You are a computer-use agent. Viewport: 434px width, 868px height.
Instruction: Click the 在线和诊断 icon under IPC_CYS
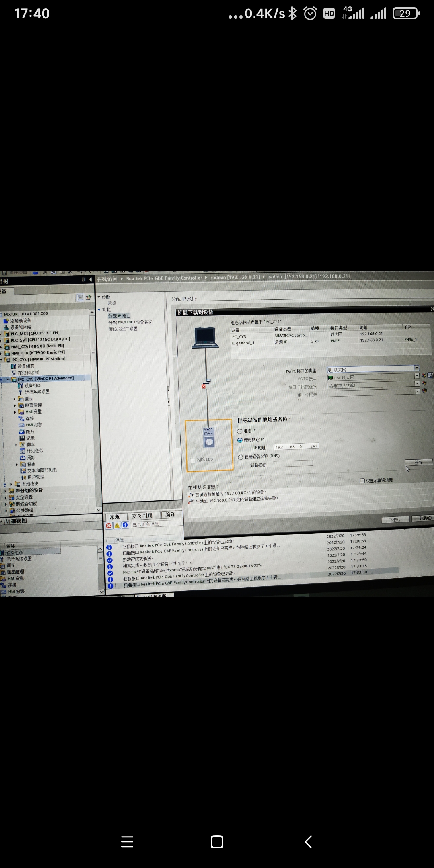click(x=14, y=373)
